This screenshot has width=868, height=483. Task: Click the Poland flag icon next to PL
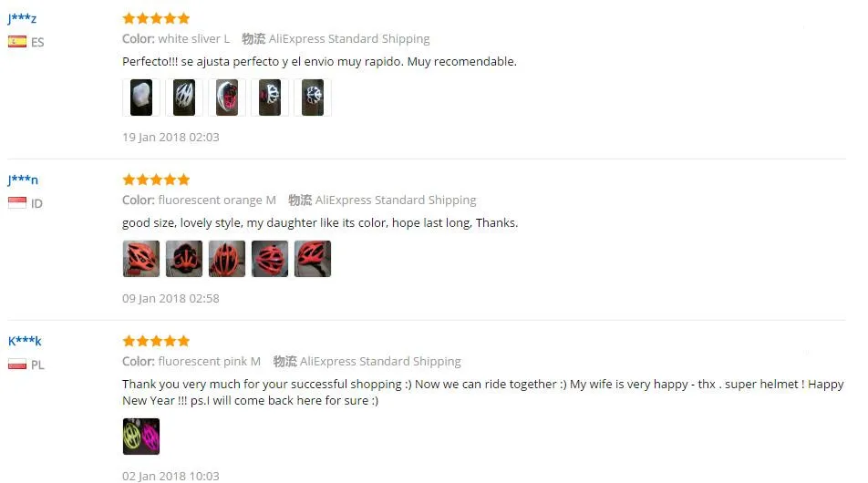[x=17, y=364]
